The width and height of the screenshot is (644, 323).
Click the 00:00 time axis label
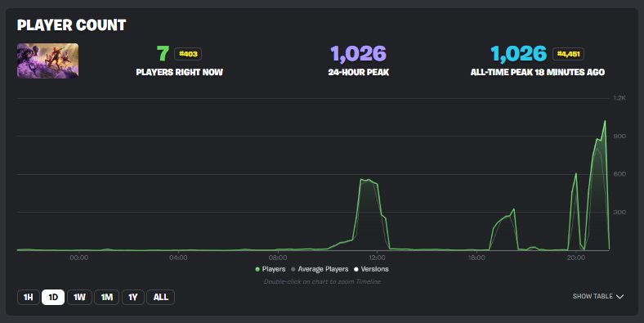(78, 258)
